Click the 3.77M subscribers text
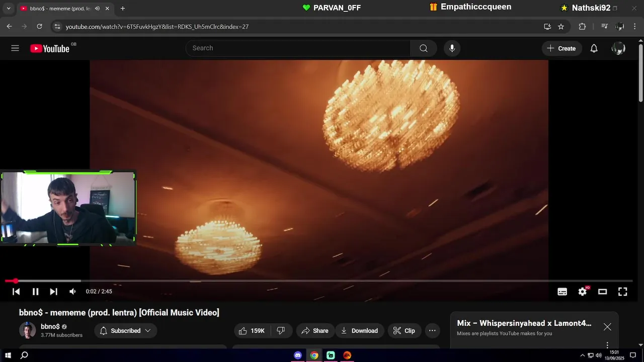The height and width of the screenshot is (362, 644). click(61, 335)
